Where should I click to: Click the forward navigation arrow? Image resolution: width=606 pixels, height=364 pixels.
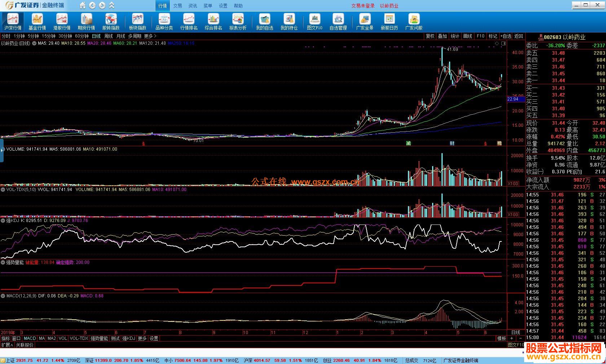pos(102,5)
